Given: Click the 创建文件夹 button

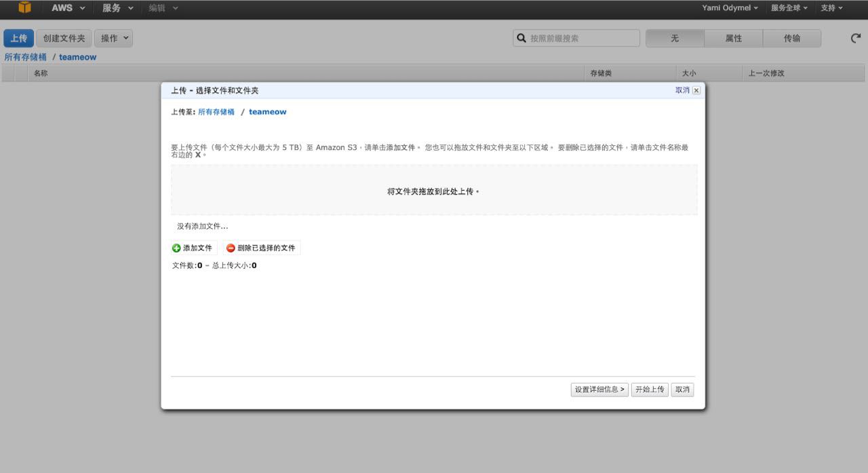Looking at the screenshot, I should point(64,38).
